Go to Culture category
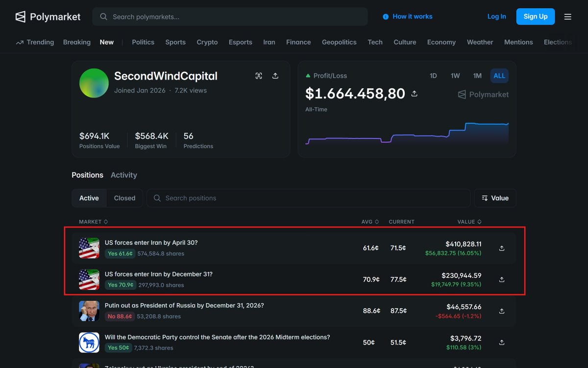This screenshot has height=368, width=588. 405,42
